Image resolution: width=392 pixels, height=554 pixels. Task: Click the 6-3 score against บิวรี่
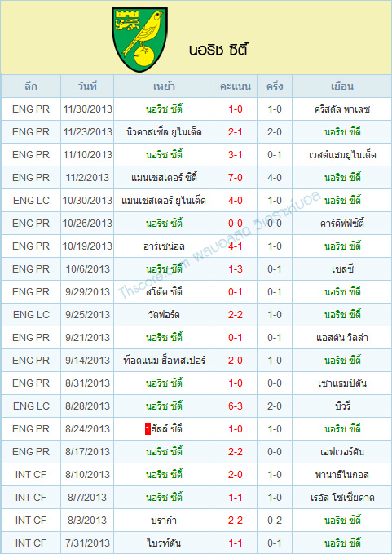[x=236, y=406]
